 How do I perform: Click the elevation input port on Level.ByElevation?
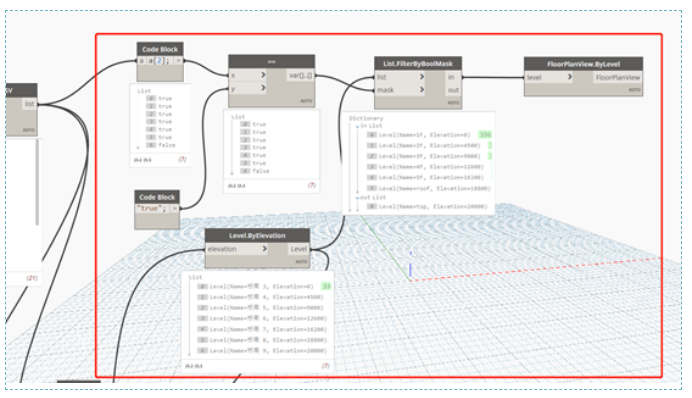click(x=237, y=249)
